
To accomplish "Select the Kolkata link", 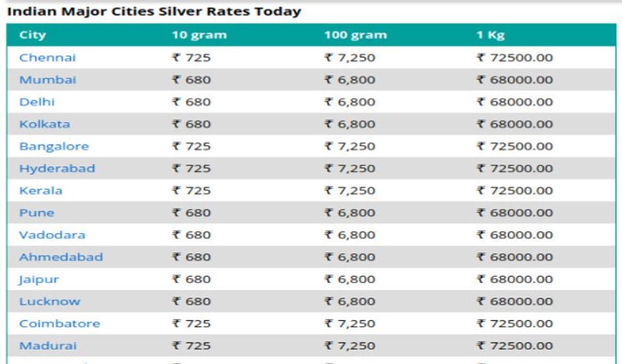I will pyautogui.click(x=45, y=124).
